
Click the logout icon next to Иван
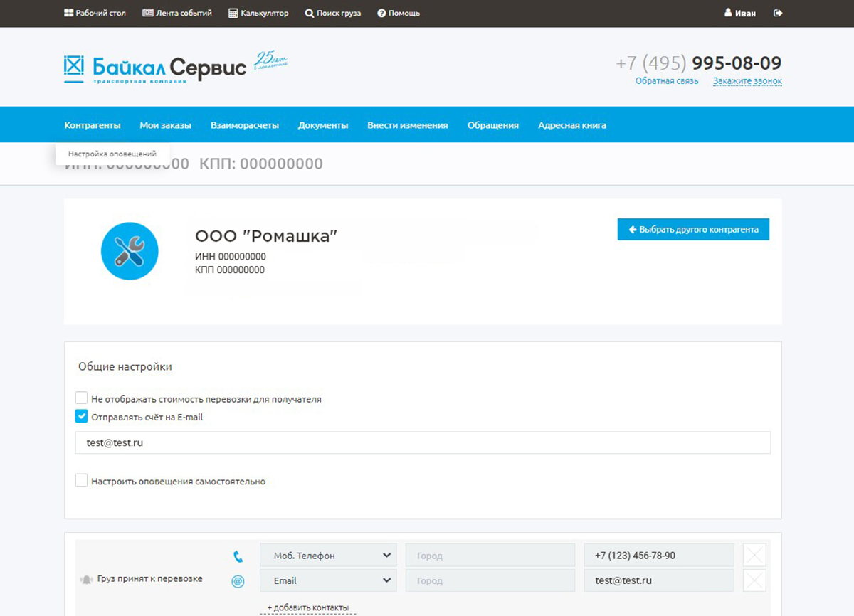tap(778, 13)
